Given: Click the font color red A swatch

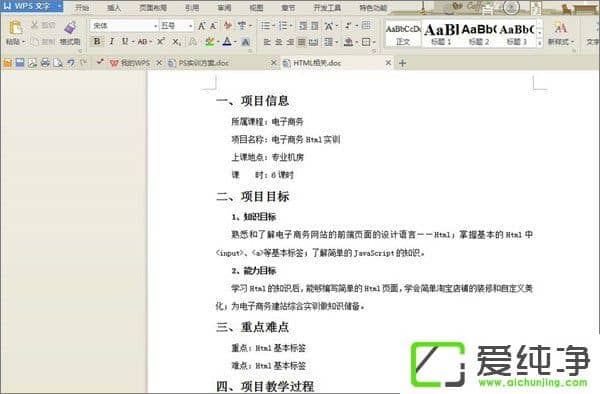Looking at the screenshot, I should coord(227,42).
